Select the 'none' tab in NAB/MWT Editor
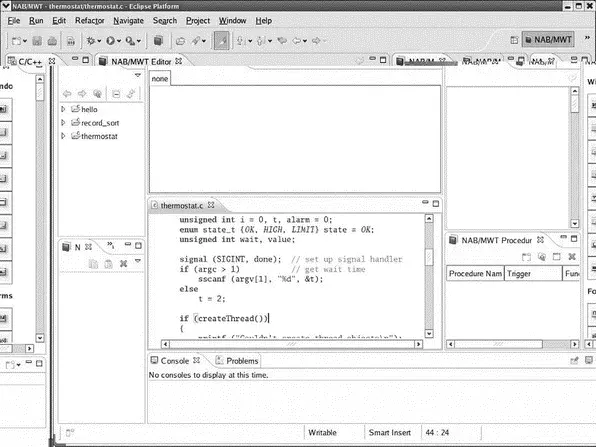 (x=160, y=79)
